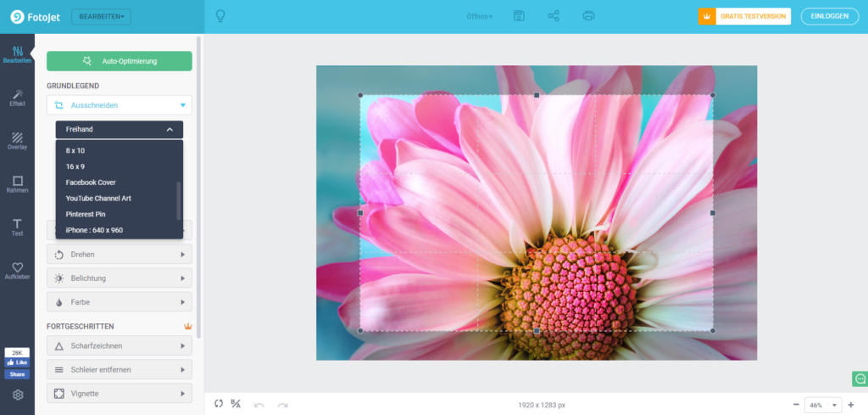Open the Effekt sidebar tool
The height and width of the screenshot is (415, 868).
17,98
